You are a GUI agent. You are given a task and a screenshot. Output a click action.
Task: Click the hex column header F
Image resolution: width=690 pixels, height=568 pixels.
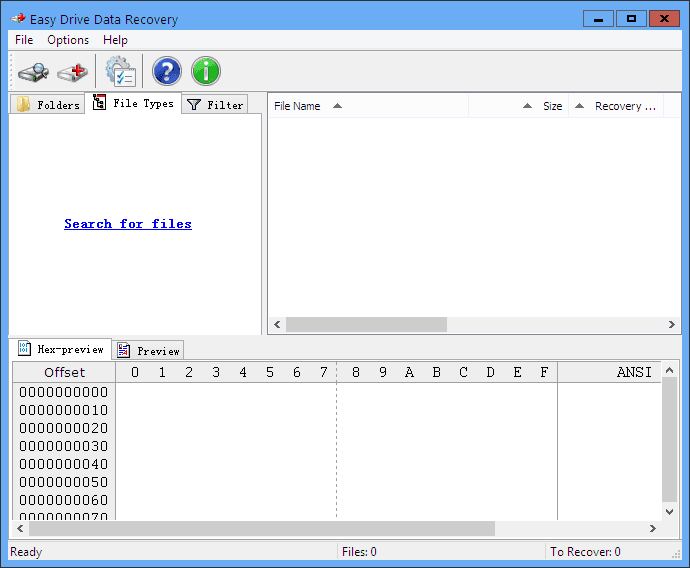544,372
